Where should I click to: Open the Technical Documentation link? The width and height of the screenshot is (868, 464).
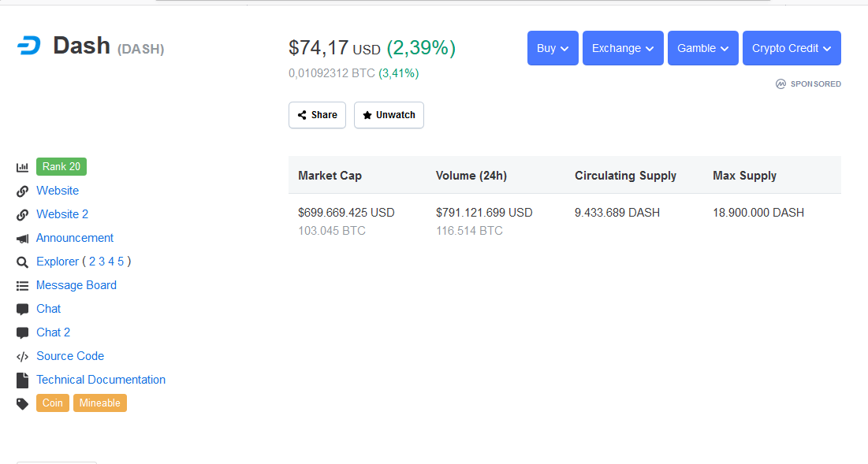[101, 380]
